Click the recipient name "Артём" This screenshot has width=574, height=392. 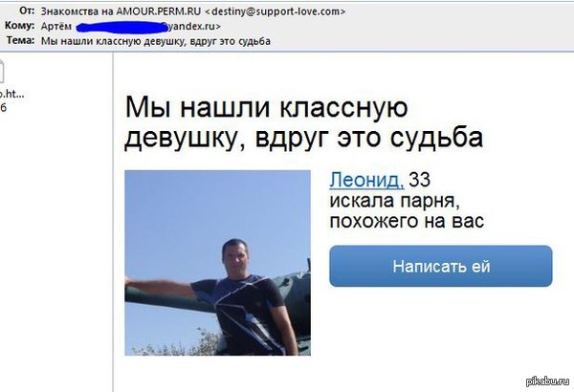pos(56,27)
